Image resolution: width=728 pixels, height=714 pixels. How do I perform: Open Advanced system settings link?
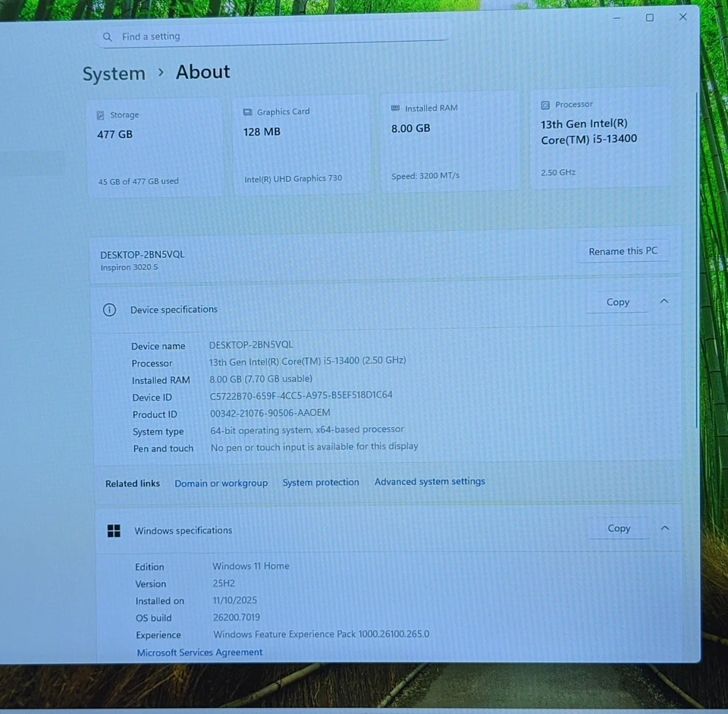429,481
